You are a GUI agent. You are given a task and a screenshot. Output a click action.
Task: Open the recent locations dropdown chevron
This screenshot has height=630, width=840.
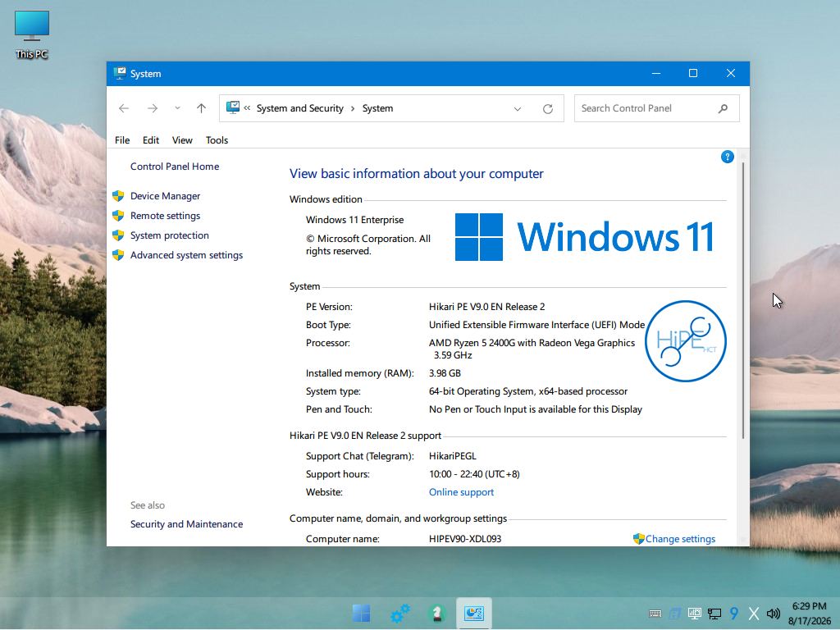(177, 108)
